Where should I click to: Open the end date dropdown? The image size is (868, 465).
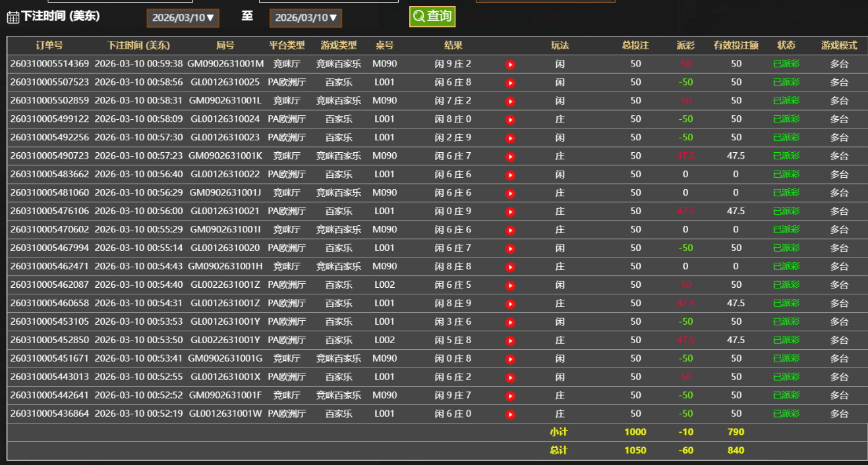(306, 18)
